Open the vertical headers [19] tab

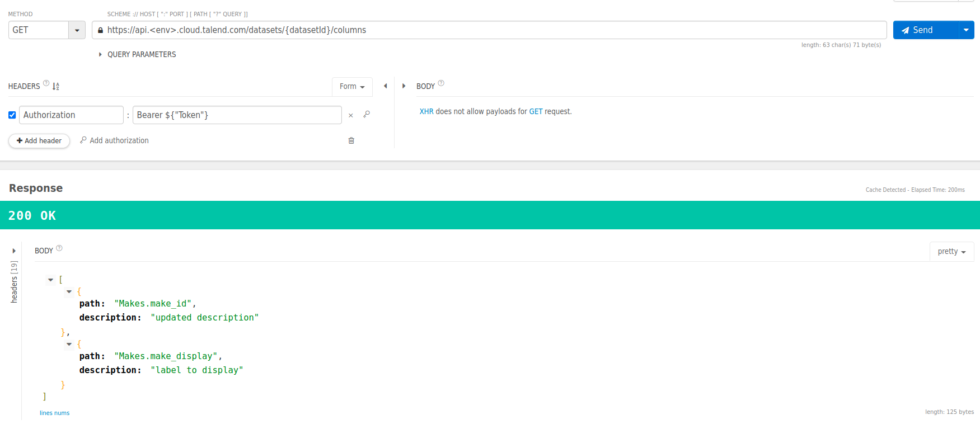point(14,282)
